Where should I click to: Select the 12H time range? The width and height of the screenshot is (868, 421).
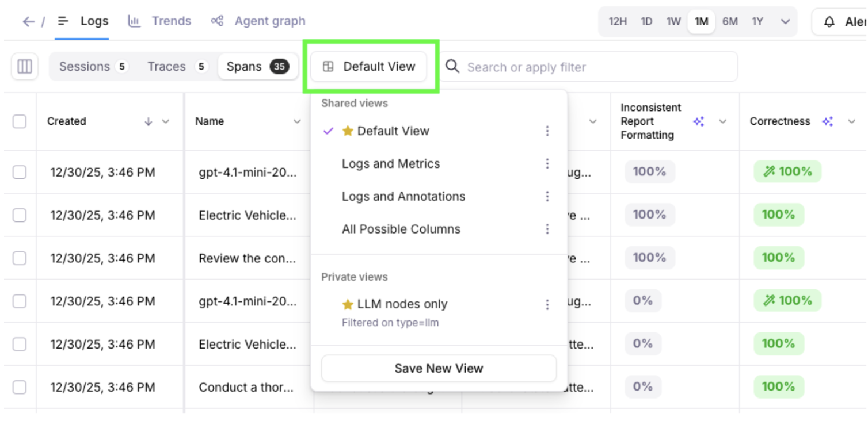click(618, 22)
